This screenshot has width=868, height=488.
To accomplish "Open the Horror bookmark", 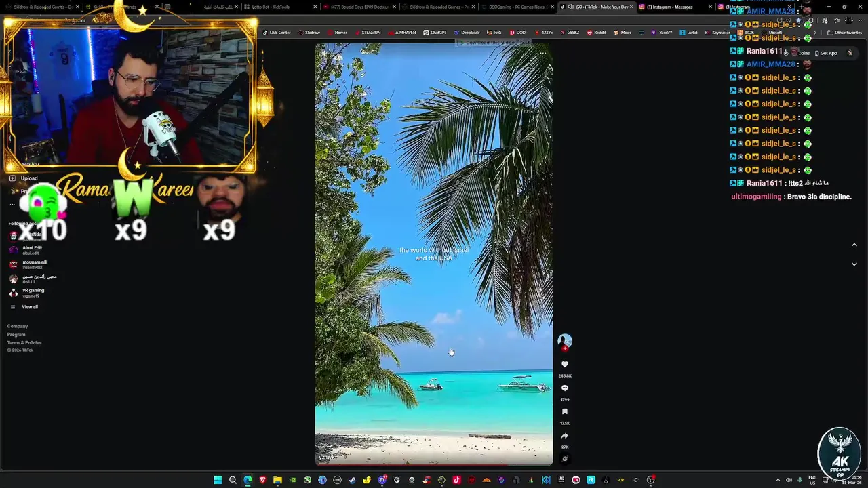I will pos(338,33).
